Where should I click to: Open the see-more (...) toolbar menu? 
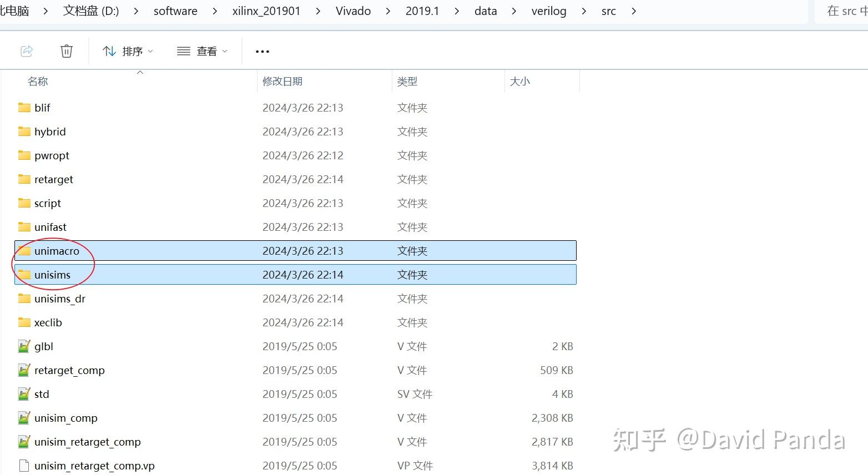pyautogui.click(x=261, y=51)
